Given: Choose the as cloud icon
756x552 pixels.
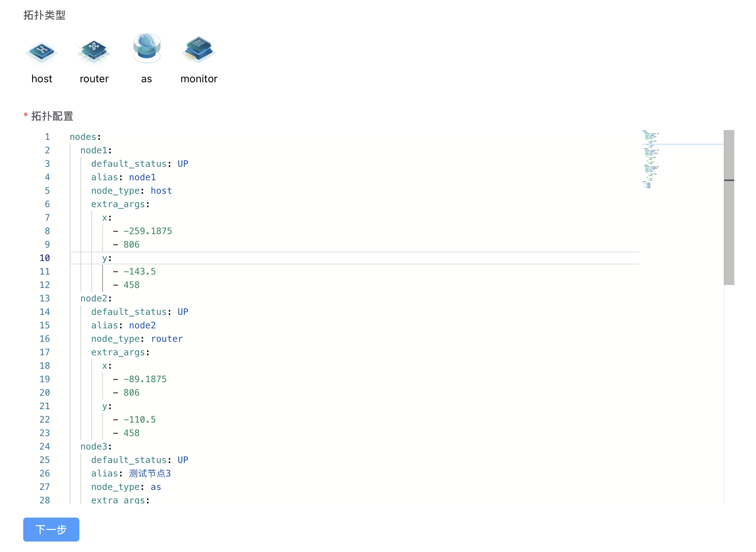Looking at the screenshot, I should coord(147,49).
